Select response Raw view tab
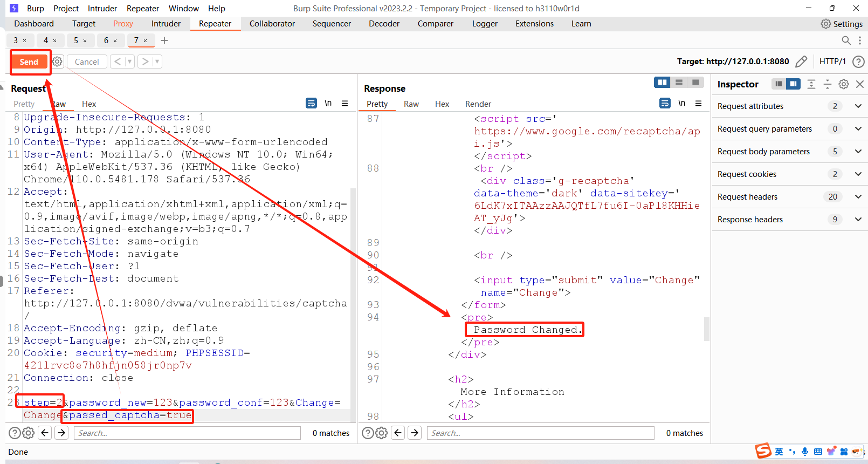Viewport: 868px width, 464px height. click(411, 104)
